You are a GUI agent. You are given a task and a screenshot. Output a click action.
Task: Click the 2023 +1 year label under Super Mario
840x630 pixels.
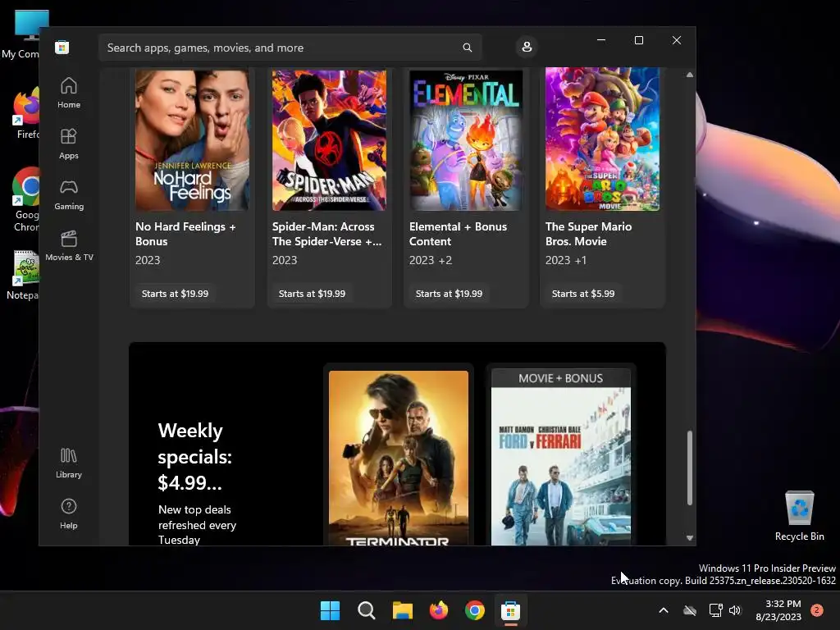coord(566,260)
